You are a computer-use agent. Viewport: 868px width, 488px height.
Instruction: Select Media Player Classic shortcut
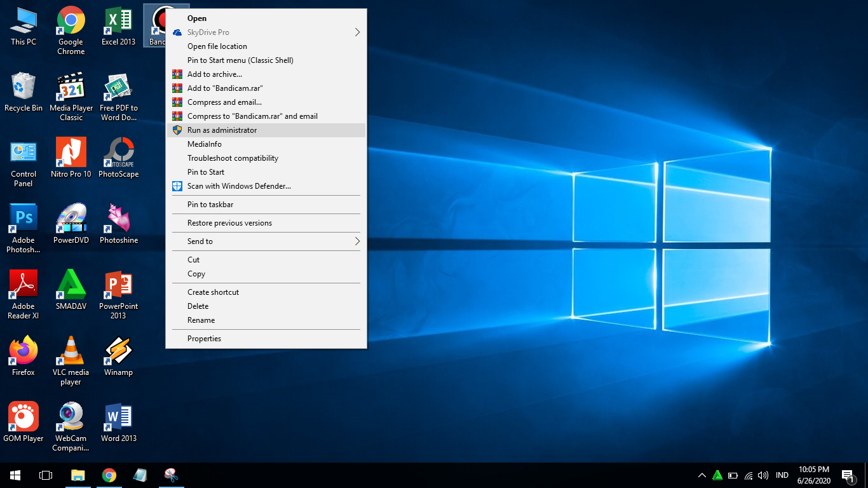[x=71, y=97]
